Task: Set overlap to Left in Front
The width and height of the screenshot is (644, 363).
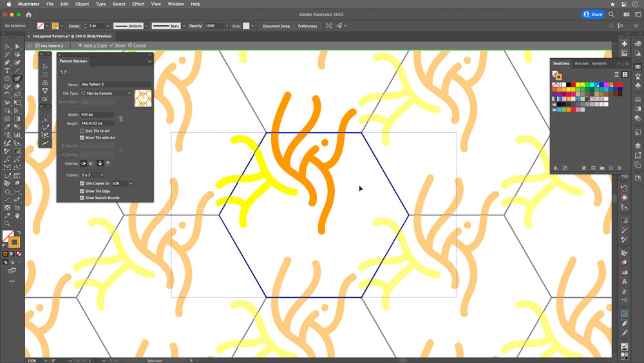Action: (x=83, y=163)
